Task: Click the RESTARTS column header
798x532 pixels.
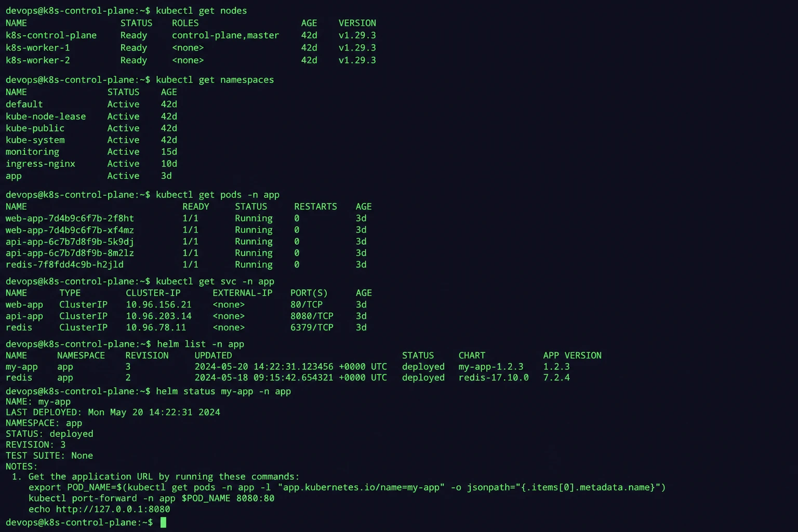Action: coord(315,207)
